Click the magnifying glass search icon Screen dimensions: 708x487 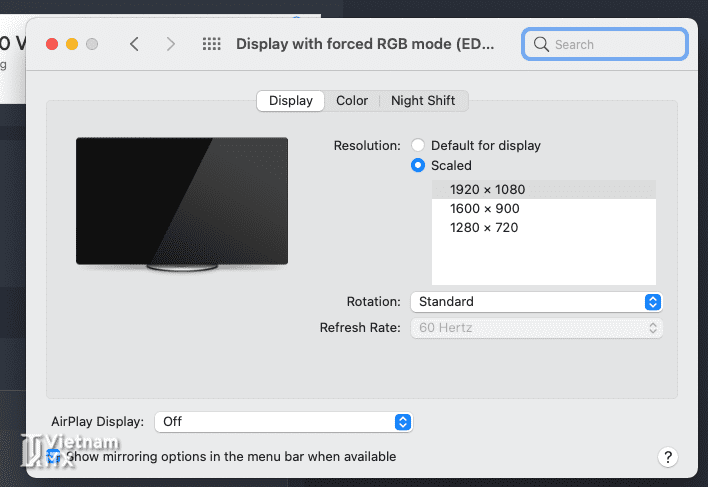pyautogui.click(x=542, y=44)
